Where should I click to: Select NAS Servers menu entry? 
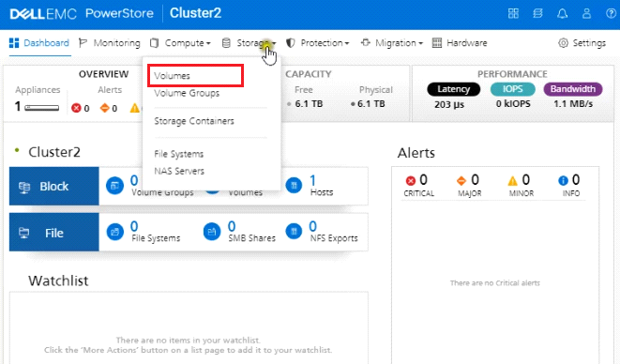[x=179, y=171]
